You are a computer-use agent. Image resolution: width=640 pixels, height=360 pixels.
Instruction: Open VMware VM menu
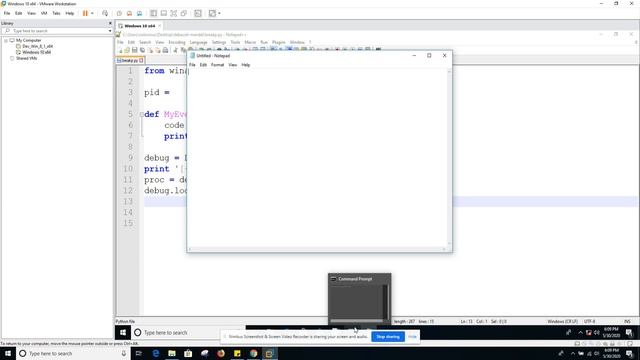click(44, 13)
